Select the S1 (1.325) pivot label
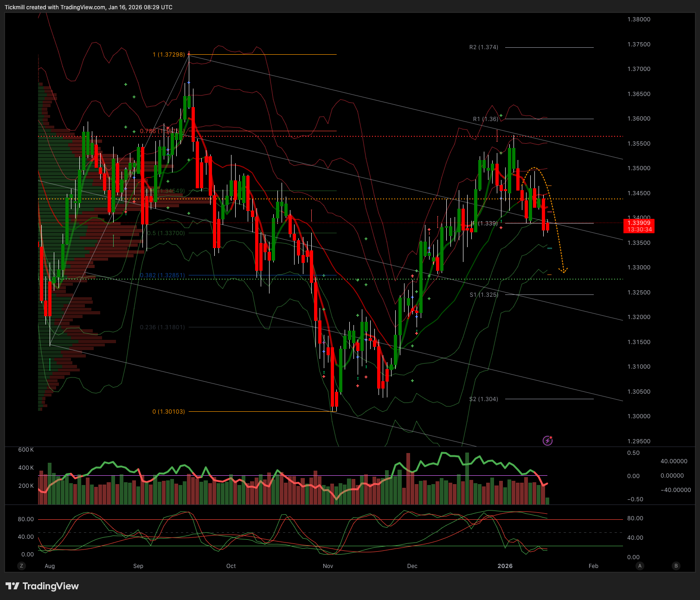The width and height of the screenshot is (700, 600). (484, 295)
